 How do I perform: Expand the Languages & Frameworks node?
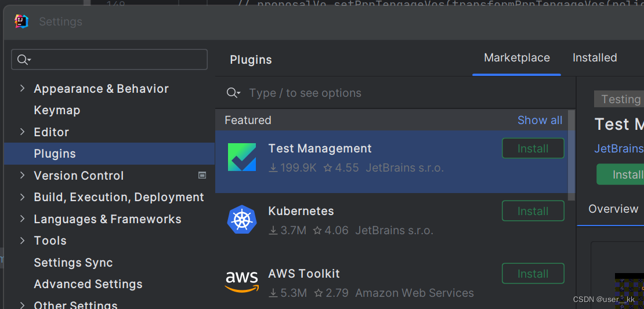click(22, 219)
